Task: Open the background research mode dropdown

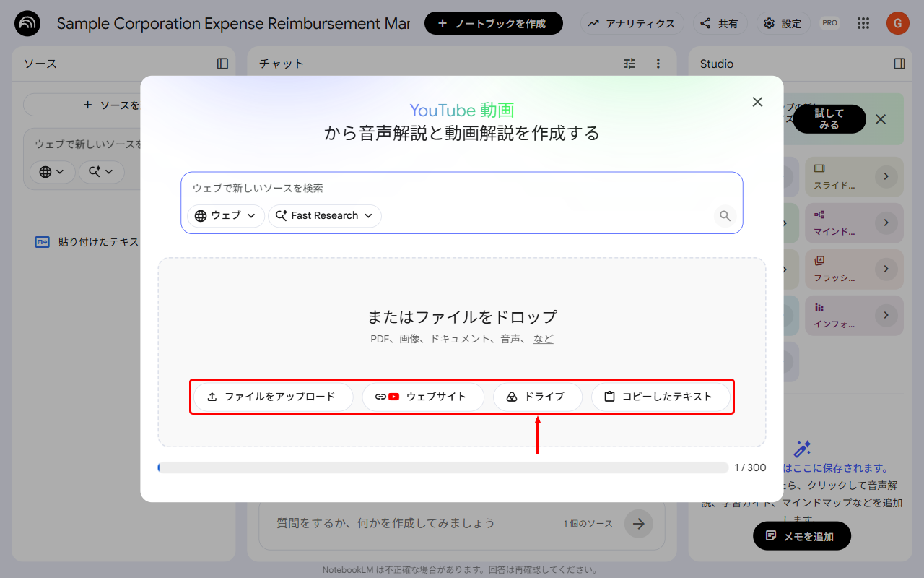Action: pos(101,172)
